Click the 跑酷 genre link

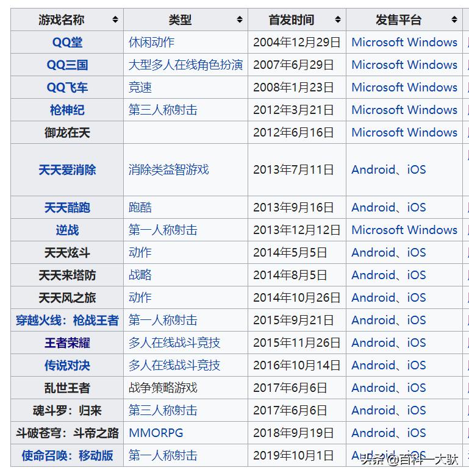(140, 208)
